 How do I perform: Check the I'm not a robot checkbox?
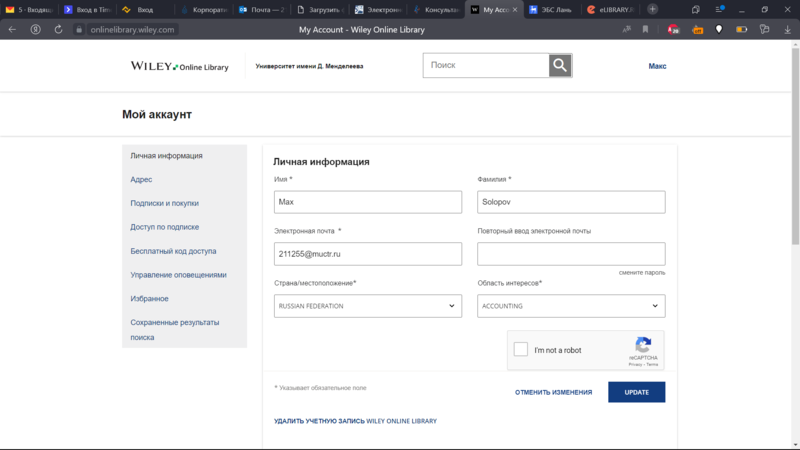click(x=520, y=350)
